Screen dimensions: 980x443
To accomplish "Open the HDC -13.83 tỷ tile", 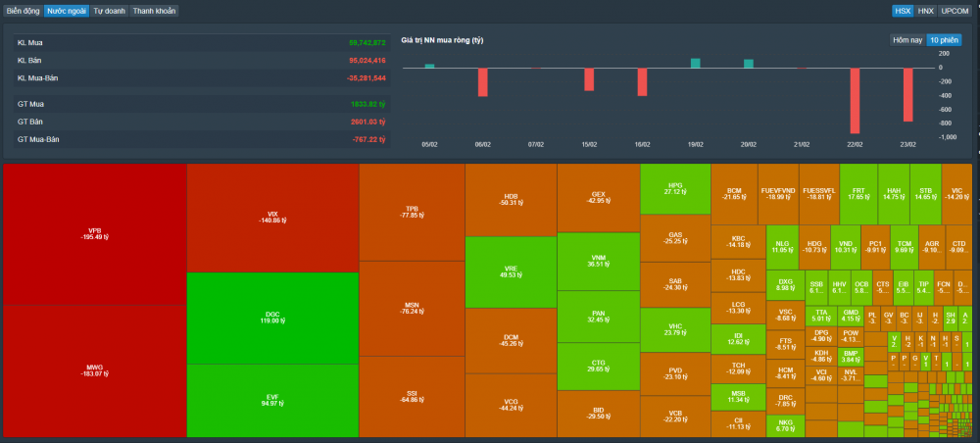I will point(738,275).
